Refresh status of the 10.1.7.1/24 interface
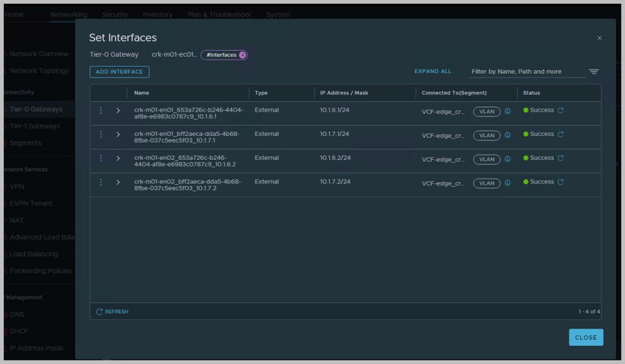This screenshot has height=364, width=625. [x=560, y=134]
